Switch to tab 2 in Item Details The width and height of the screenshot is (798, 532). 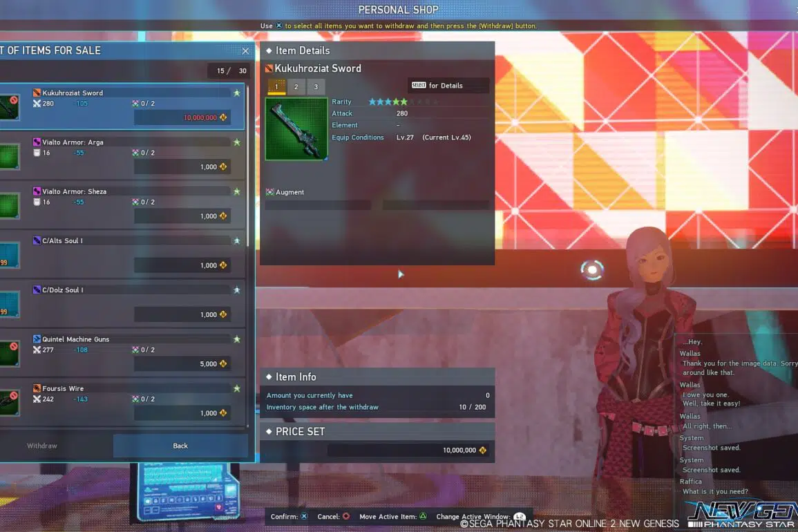(296, 86)
